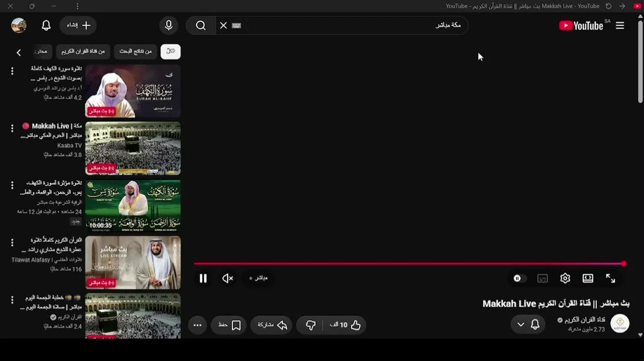The width and height of the screenshot is (644, 361).
Task: Open options menu for the 10:00:35 video
Action: (12, 186)
